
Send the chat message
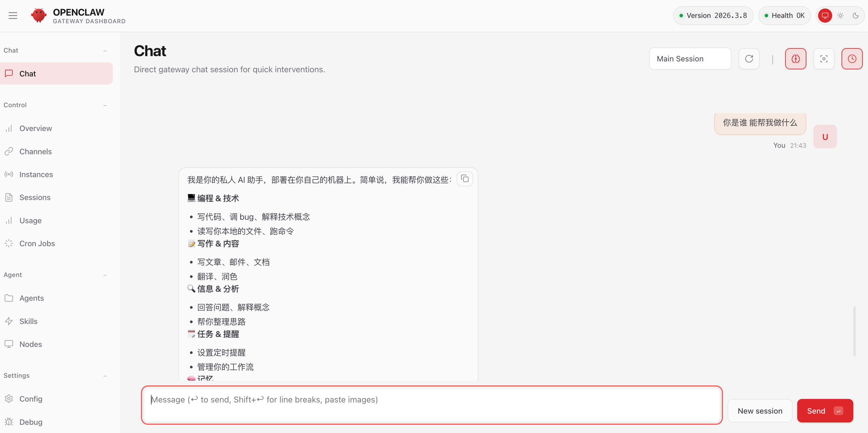coord(825,410)
